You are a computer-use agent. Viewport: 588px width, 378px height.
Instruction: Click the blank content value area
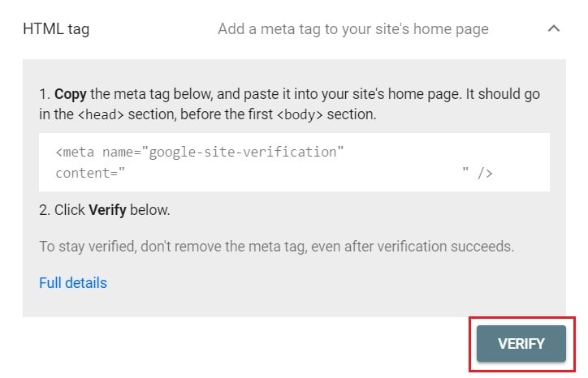point(293,173)
